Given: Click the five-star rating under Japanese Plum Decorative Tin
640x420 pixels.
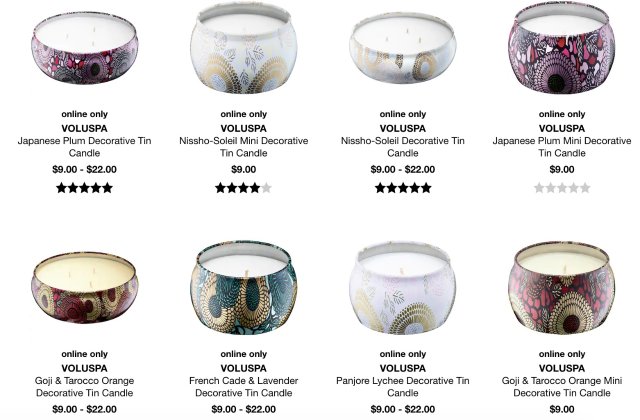Looking at the screenshot, I should point(84,188).
